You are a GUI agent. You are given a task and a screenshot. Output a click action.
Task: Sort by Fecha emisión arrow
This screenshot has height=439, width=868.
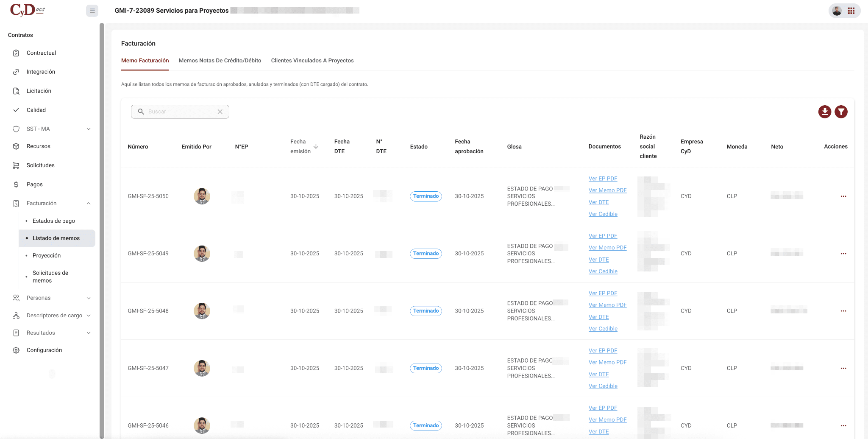pos(316,146)
